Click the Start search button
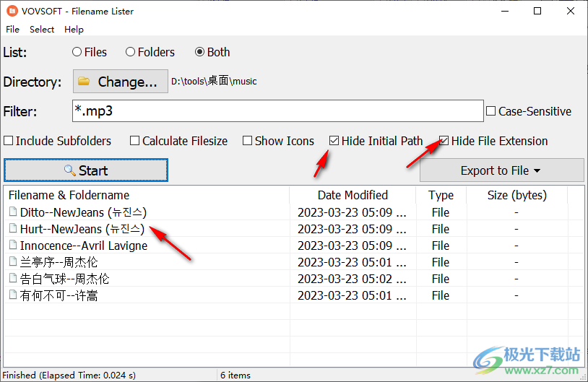The image size is (588, 382). [x=86, y=170]
